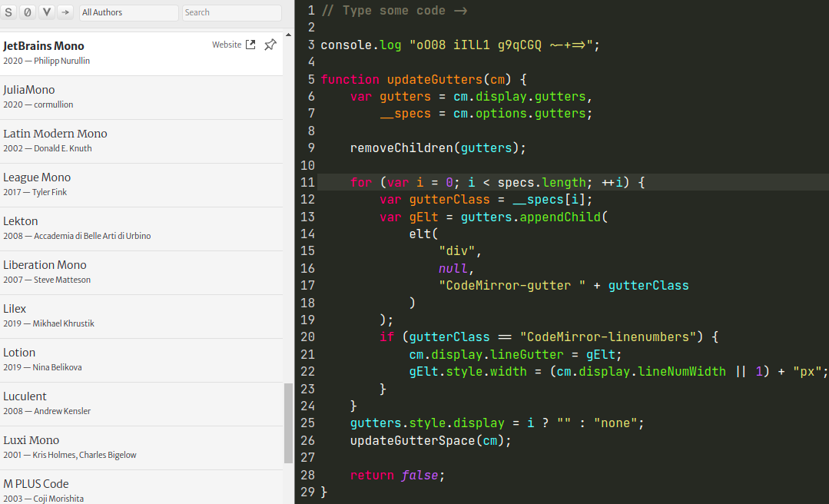Select the JuliaMono font
The image size is (829, 504).
pos(141,98)
